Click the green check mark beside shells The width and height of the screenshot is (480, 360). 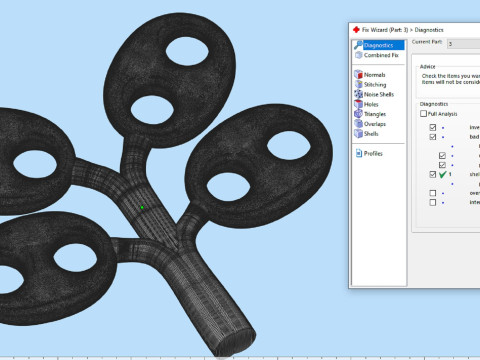[443, 174]
